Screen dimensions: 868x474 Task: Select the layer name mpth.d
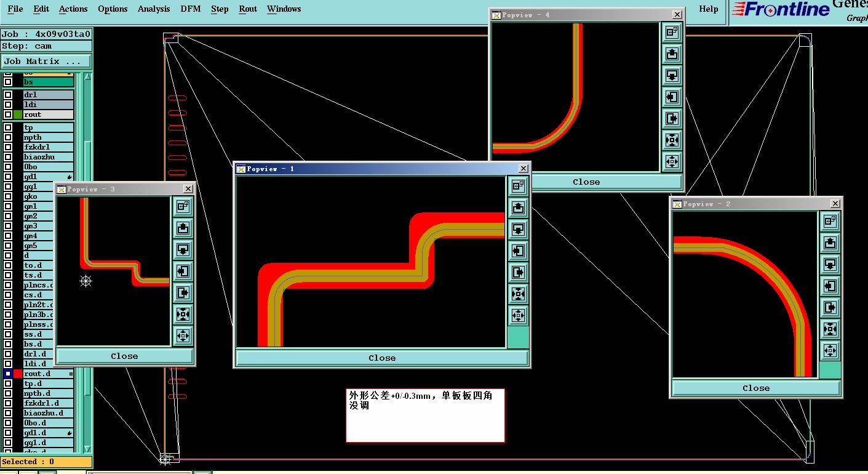tap(49, 393)
